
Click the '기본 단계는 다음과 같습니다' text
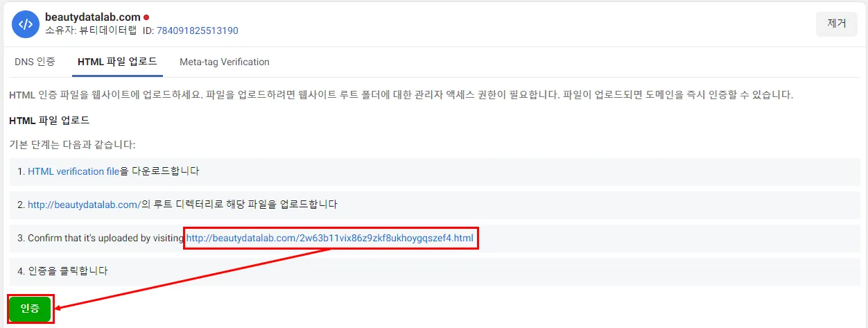(x=72, y=145)
